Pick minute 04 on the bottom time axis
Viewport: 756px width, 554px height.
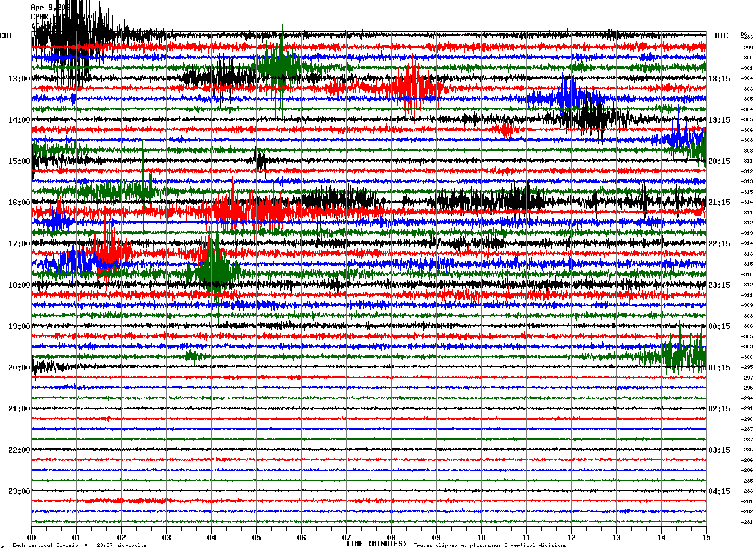tap(211, 537)
